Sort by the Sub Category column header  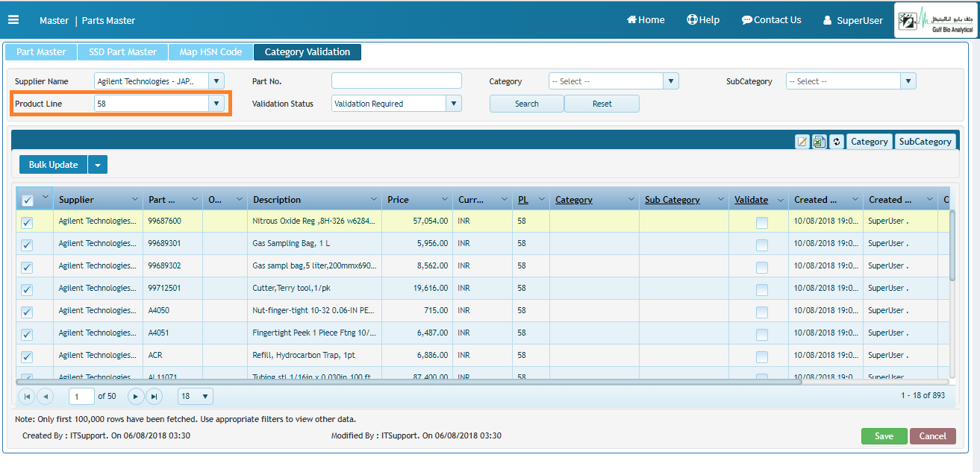672,200
